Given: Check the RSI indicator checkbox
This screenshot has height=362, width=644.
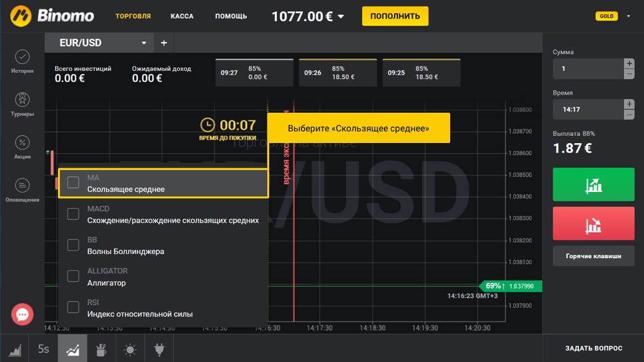Looking at the screenshot, I should pyautogui.click(x=73, y=307).
